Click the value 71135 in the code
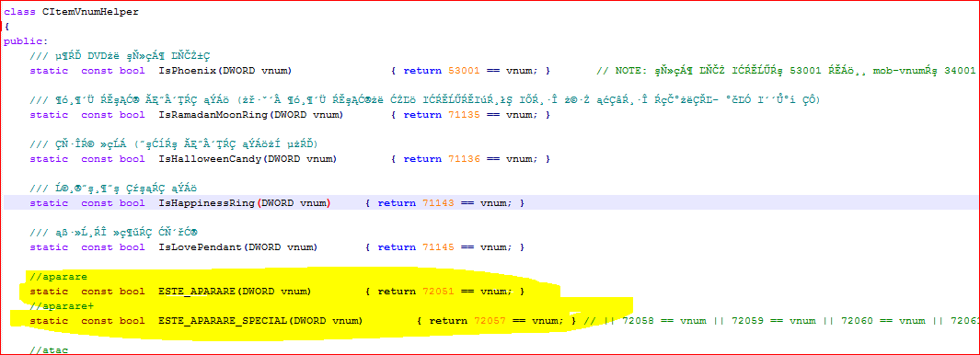The height and width of the screenshot is (355, 980). tap(465, 114)
